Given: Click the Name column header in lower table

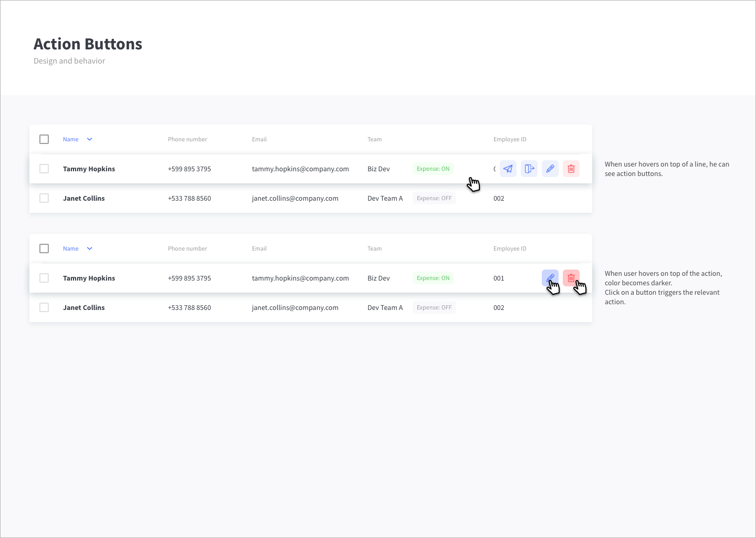Looking at the screenshot, I should pyautogui.click(x=71, y=249).
